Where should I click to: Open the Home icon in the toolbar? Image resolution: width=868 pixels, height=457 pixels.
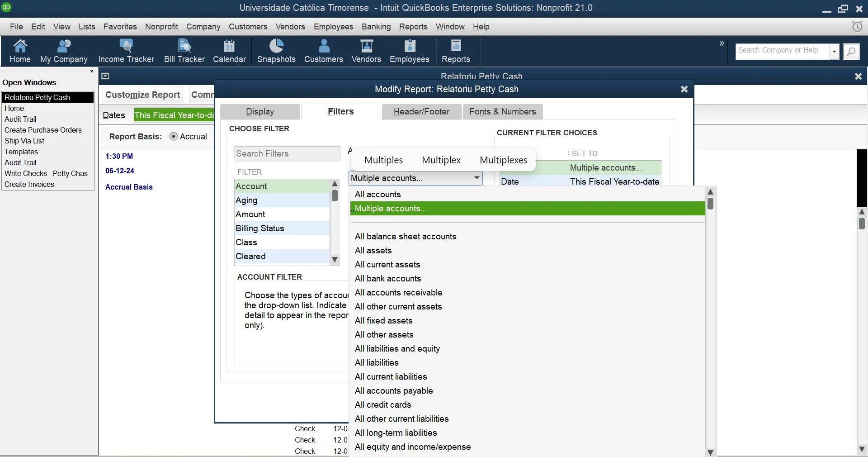20,51
